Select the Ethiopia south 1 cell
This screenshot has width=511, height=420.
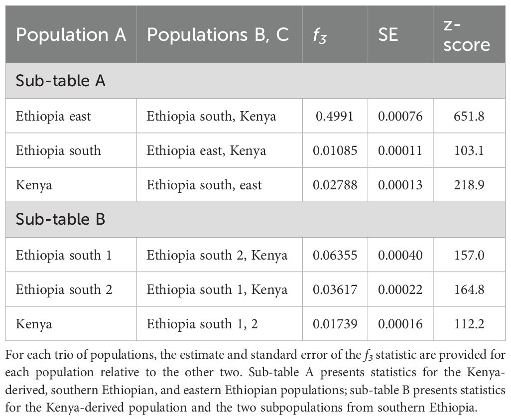point(64,255)
